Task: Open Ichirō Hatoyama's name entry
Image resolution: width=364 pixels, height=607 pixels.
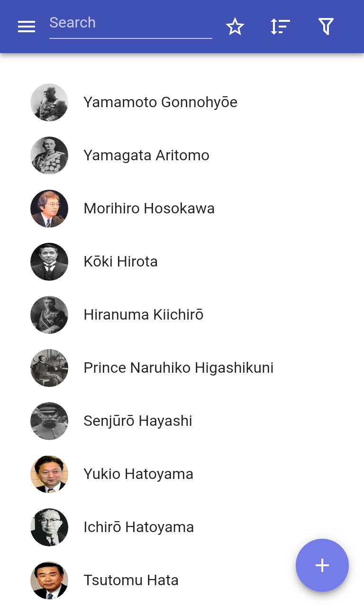Action: point(138,527)
